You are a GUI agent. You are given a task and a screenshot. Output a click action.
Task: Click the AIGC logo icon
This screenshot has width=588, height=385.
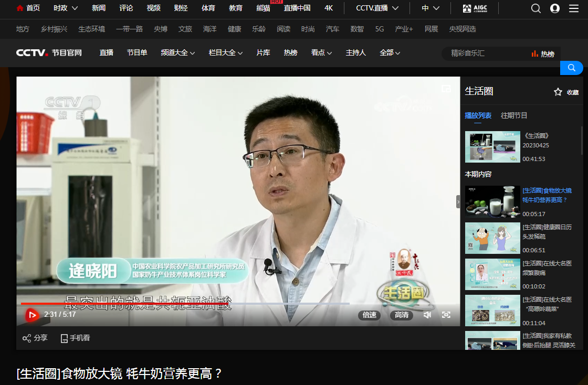click(475, 8)
